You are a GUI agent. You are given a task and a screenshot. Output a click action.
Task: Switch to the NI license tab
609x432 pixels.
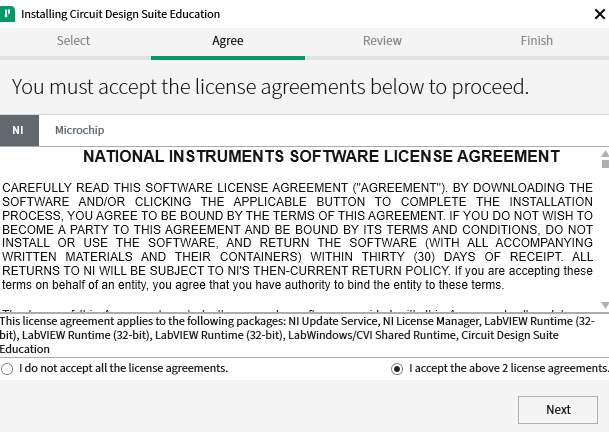click(x=19, y=130)
